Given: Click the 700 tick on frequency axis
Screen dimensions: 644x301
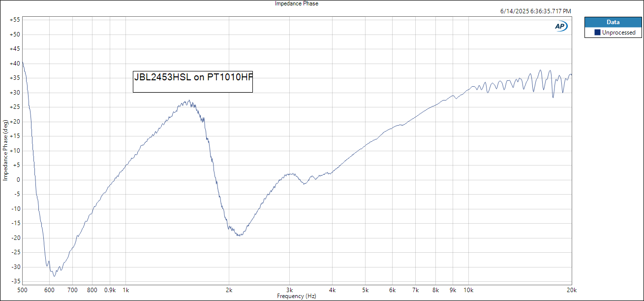Looking at the screenshot, I should click(72, 290).
